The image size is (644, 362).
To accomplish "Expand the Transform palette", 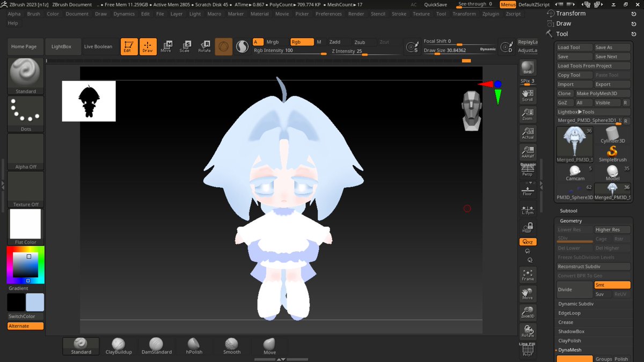I will tap(570, 13).
